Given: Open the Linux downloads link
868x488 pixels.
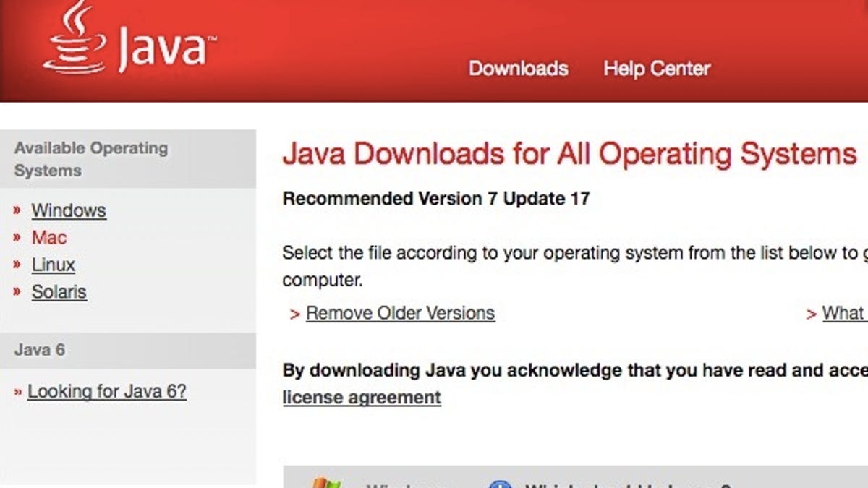Looking at the screenshot, I should pyautogui.click(x=54, y=265).
